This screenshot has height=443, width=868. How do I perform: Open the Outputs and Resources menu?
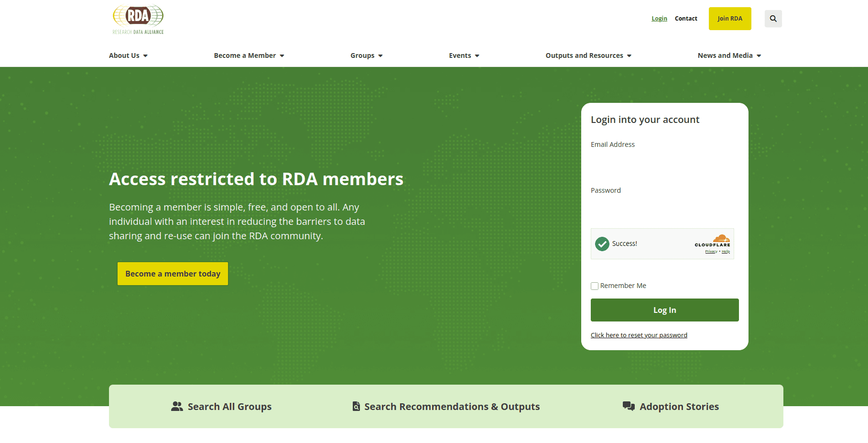point(584,55)
